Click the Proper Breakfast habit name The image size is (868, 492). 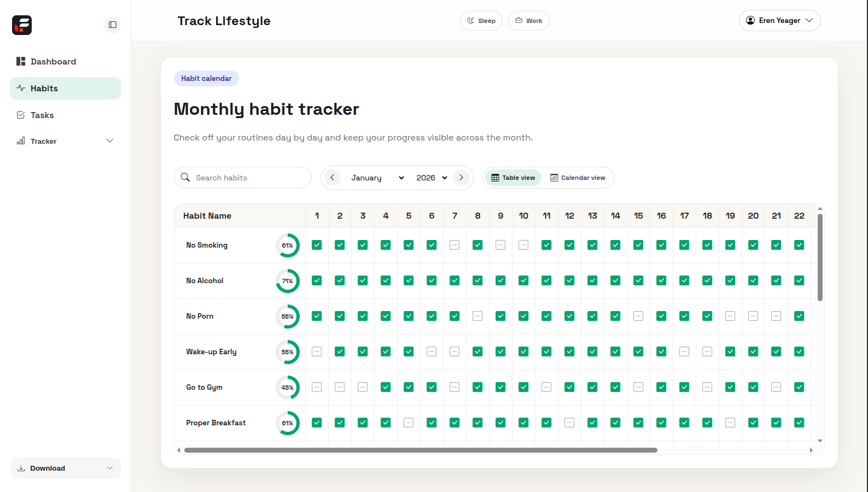click(x=216, y=423)
